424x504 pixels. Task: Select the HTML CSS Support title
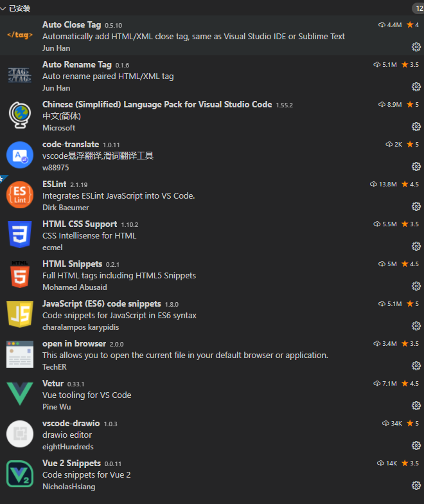(x=80, y=224)
